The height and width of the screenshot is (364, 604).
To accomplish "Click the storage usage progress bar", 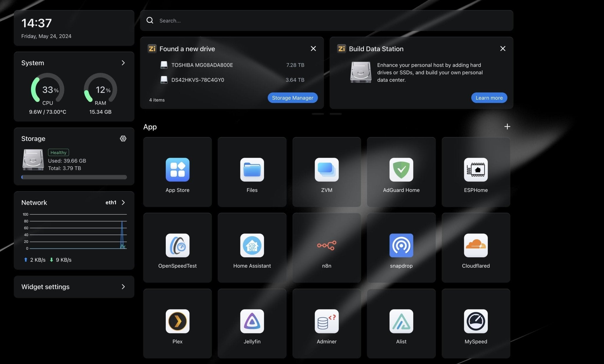I will coord(74,177).
